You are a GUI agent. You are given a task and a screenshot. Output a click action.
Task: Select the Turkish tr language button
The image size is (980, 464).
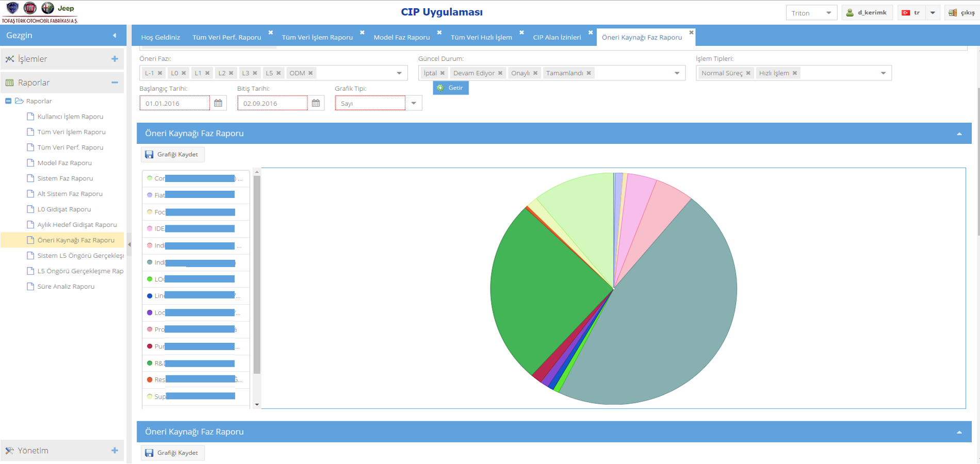pos(911,13)
